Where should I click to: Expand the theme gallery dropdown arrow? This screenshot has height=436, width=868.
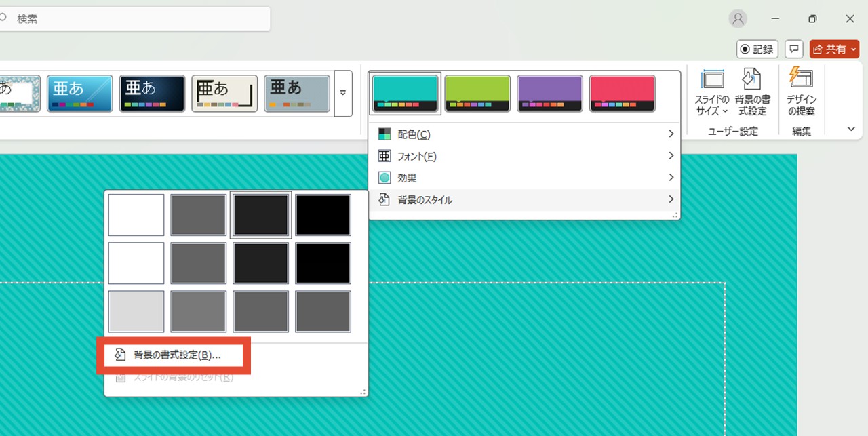coord(343,93)
